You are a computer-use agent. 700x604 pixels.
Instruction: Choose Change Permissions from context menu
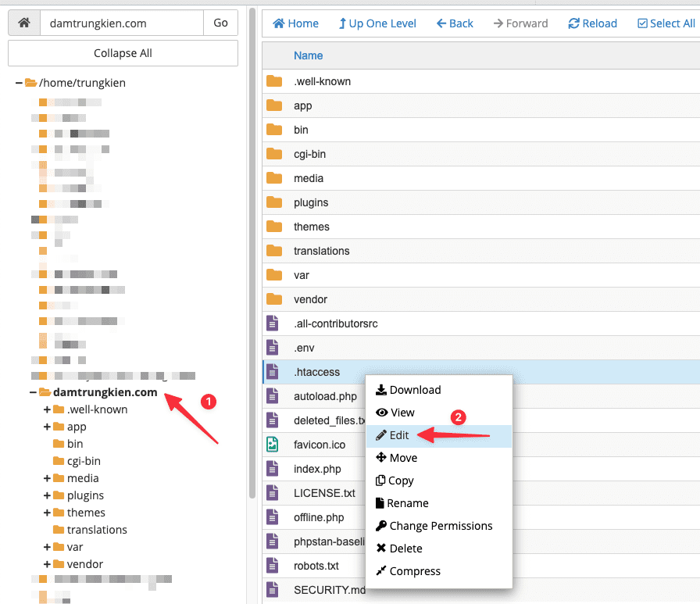tap(441, 526)
